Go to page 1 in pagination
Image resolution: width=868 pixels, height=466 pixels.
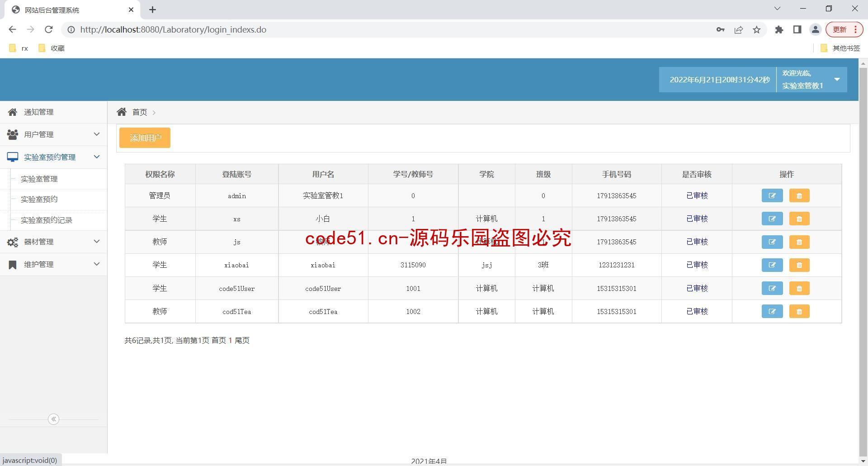pos(230,340)
